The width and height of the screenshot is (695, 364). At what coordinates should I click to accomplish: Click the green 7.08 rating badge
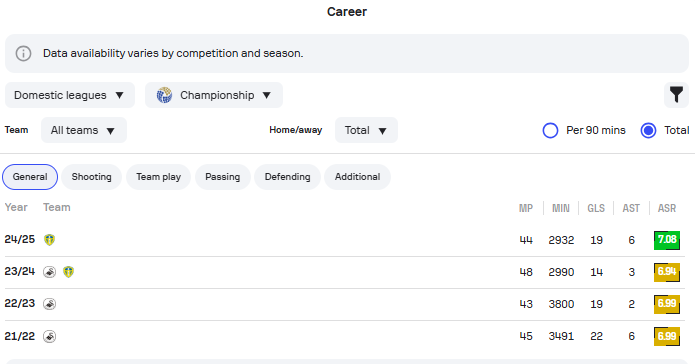point(667,240)
